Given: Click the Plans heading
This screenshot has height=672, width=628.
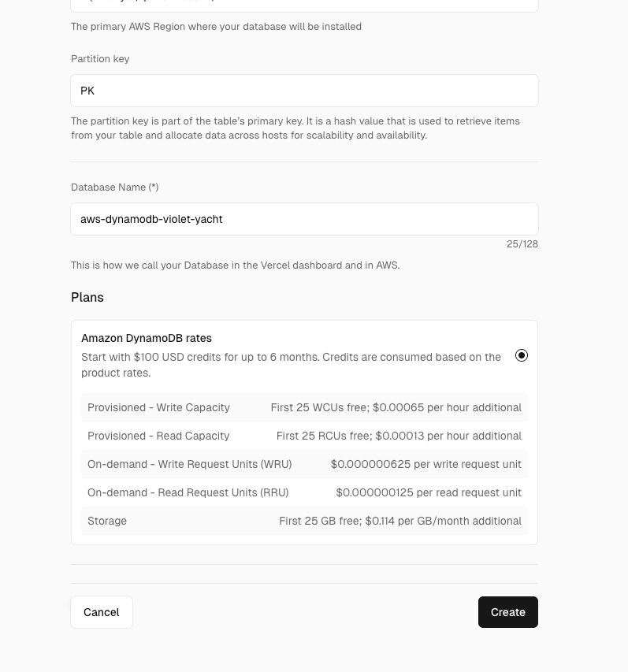Looking at the screenshot, I should [87, 297].
